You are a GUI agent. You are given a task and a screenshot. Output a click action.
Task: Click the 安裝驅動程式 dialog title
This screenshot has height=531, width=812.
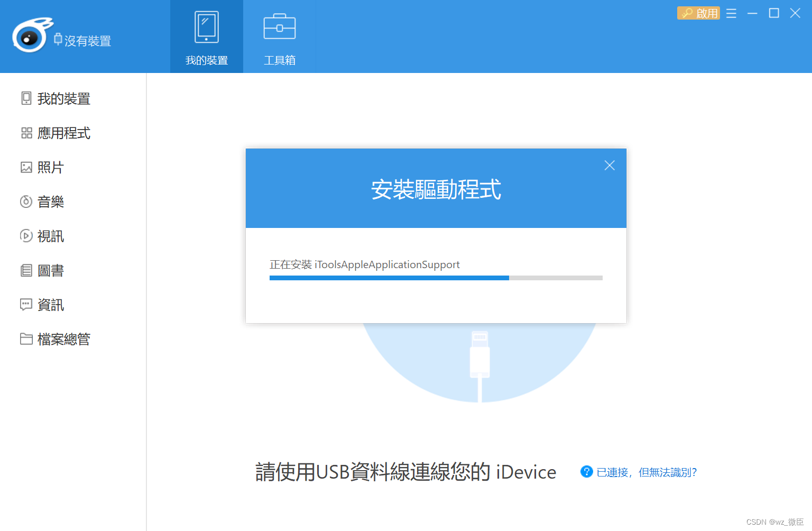tap(436, 189)
